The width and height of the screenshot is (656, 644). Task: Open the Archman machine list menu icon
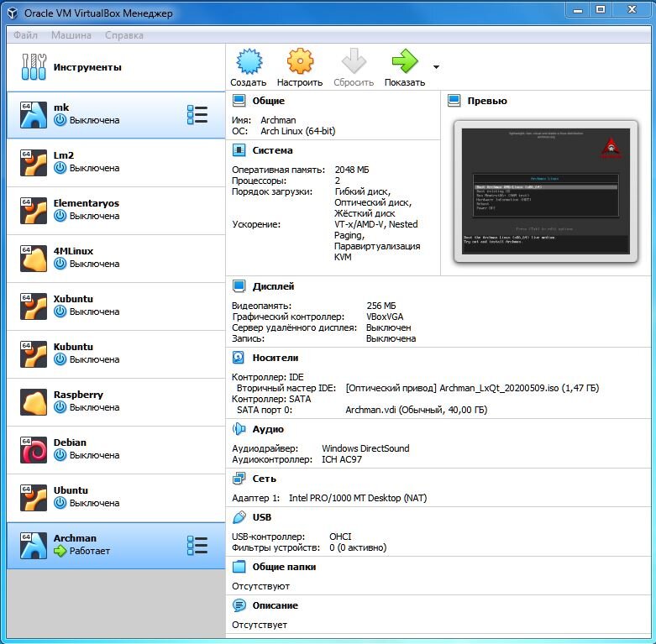197,545
